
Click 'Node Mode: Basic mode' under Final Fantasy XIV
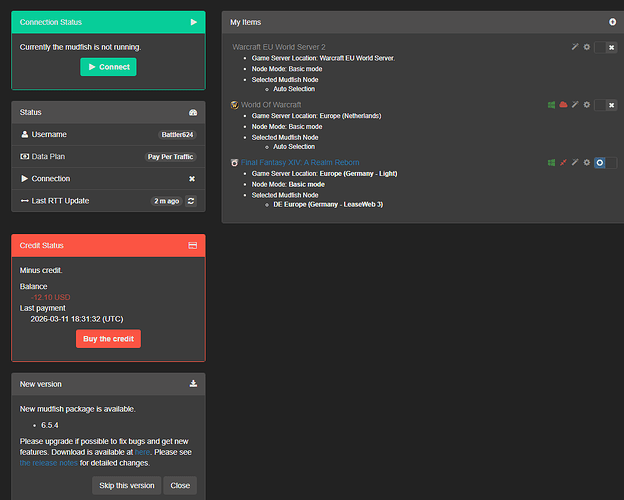coord(288,184)
